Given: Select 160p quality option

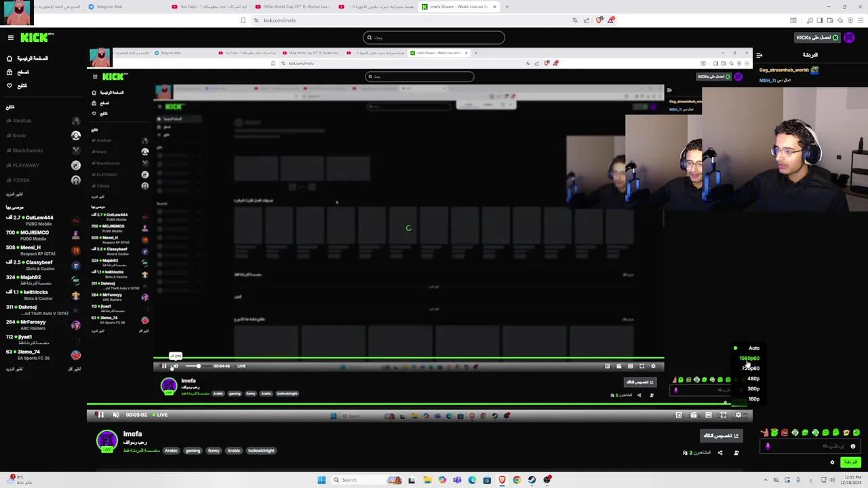Looking at the screenshot, I should (x=753, y=399).
